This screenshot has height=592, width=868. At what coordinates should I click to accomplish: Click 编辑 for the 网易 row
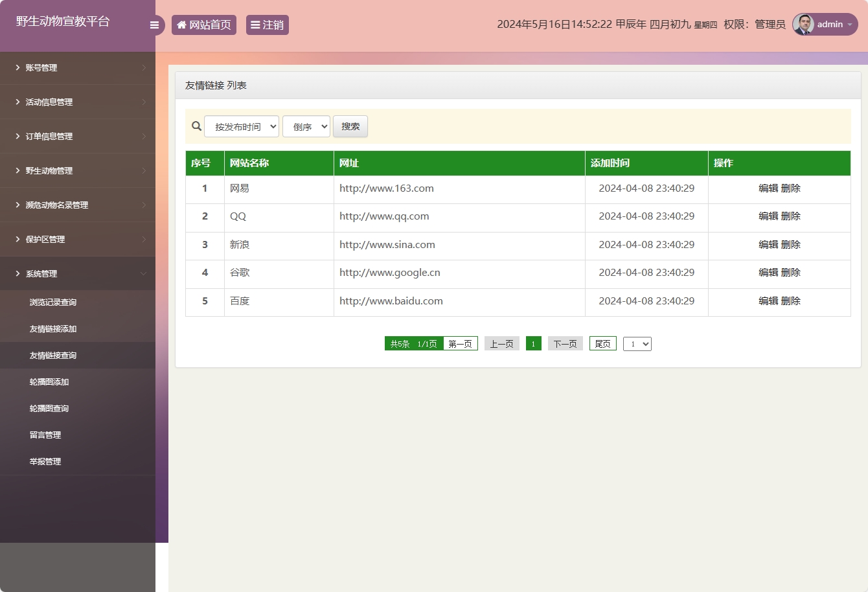(x=768, y=188)
